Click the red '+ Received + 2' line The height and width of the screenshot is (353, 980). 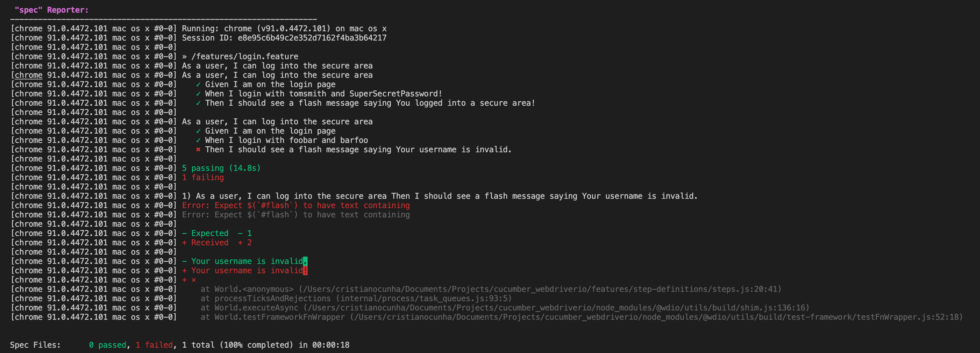pos(217,243)
